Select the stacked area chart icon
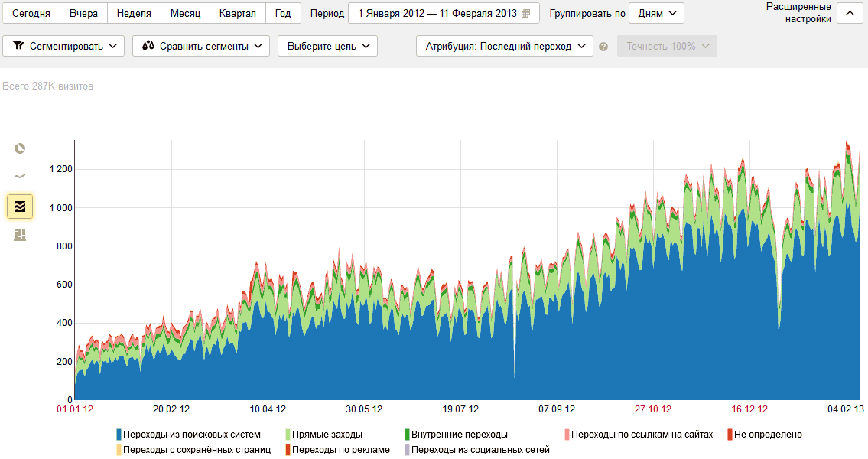Image resolution: width=868 pixels, height=459 pixels. click(x=19, y=206)
